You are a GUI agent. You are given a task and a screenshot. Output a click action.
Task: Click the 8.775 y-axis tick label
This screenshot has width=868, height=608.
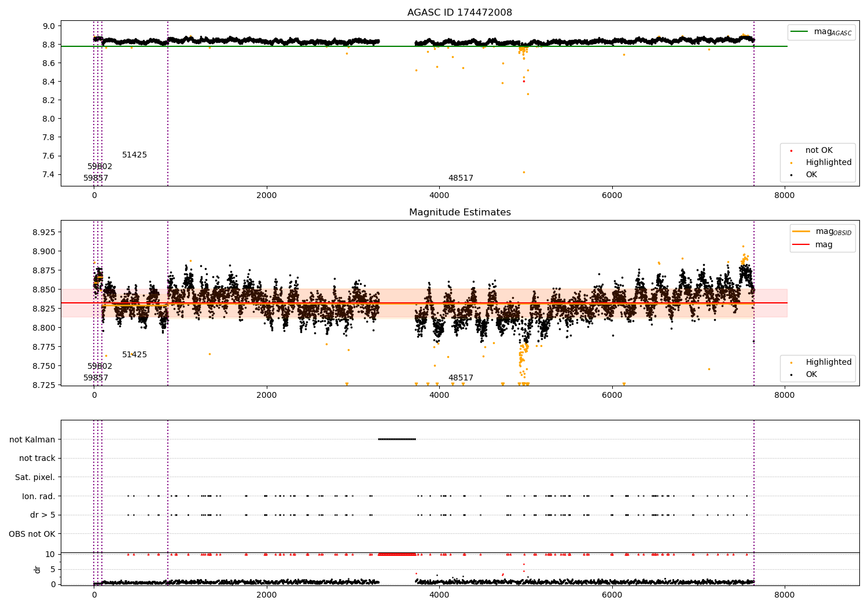coord(45,347)
